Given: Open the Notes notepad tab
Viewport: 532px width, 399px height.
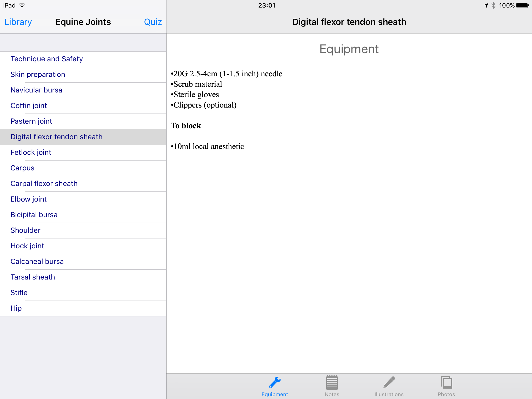Looking at the screenshot, I should coord(332,387).
